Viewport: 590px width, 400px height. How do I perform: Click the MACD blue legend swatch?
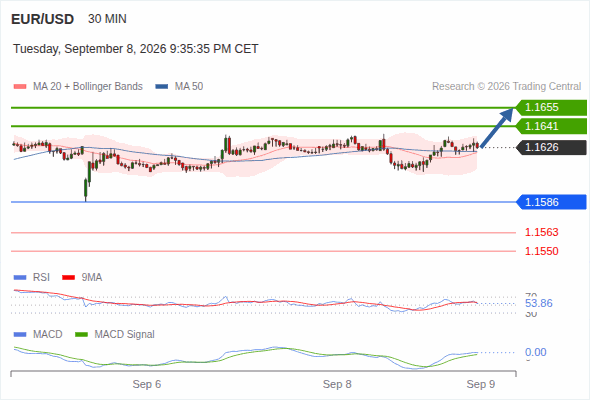click(20, 335)
